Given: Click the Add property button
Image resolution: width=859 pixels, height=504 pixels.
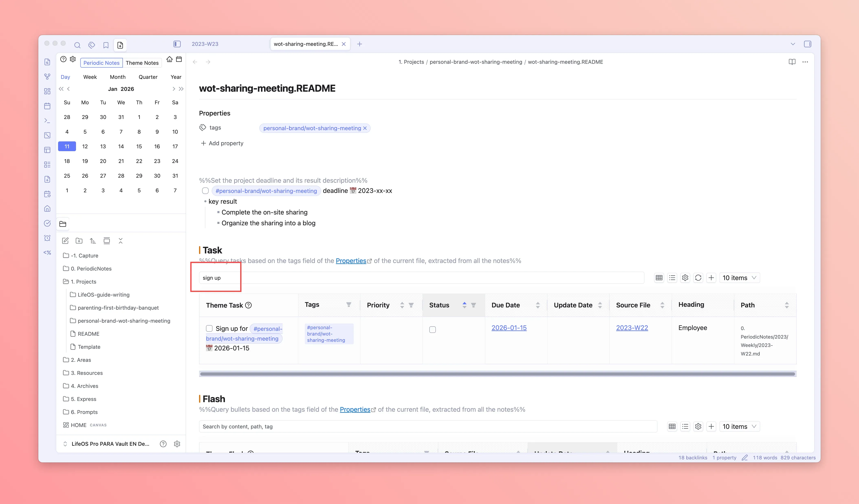Looking at the screenshot, I should tap(222, 143).
